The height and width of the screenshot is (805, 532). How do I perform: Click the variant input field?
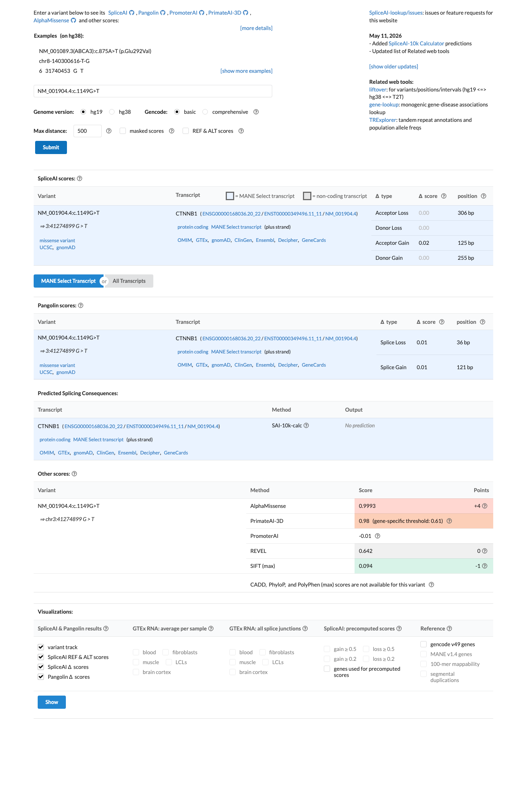(x=153, y=91)
